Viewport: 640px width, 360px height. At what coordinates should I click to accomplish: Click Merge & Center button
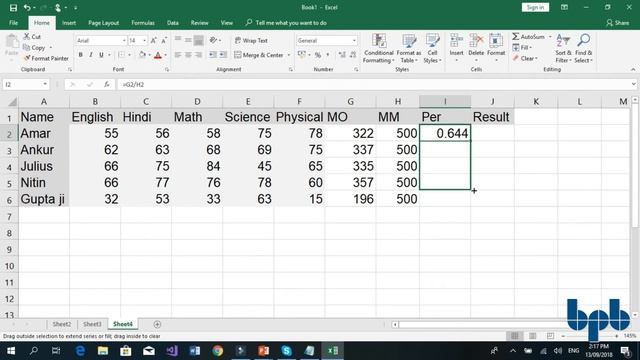pyautogui.click(x=259, y=55)
